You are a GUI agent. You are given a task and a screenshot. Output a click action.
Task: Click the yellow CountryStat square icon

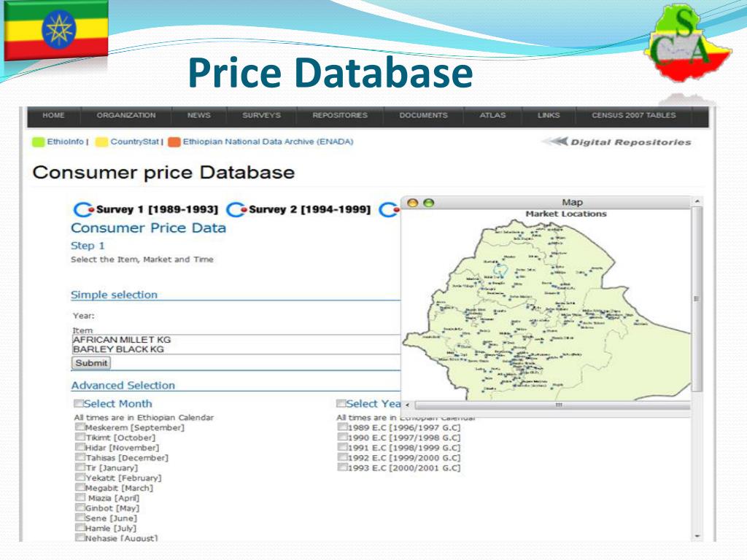101,142
